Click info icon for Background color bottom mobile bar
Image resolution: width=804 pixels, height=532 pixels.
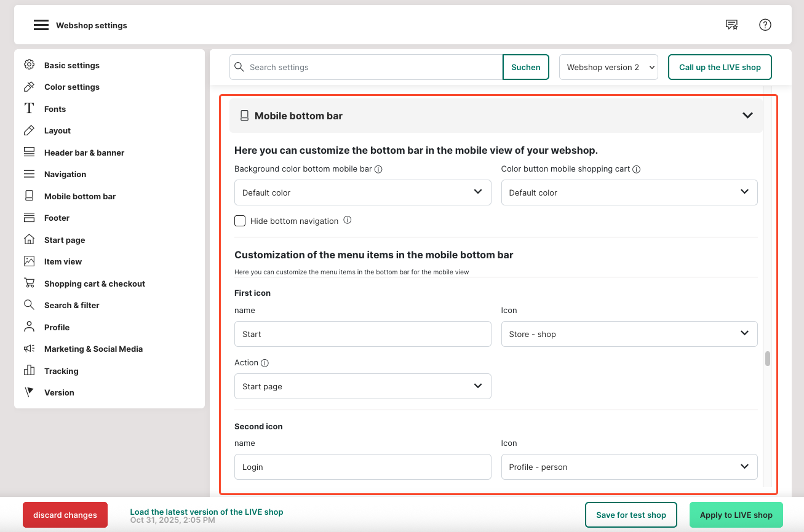378,169
